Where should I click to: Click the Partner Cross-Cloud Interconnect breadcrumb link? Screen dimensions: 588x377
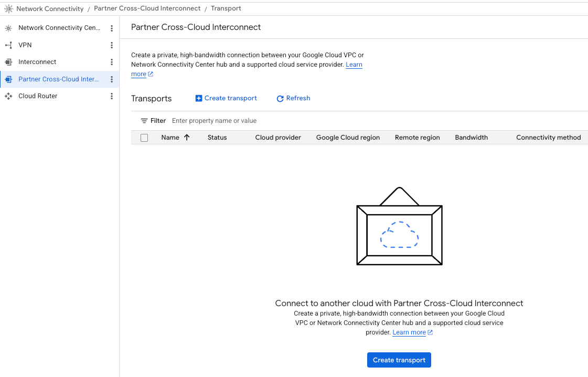[147, 8]
